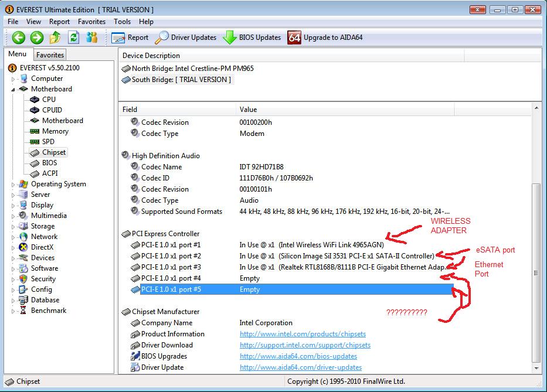This screenshot has height=392, width=547.
Task: Switch to the Menu tab
Action: pyautogui.click(x=18, y=54)
